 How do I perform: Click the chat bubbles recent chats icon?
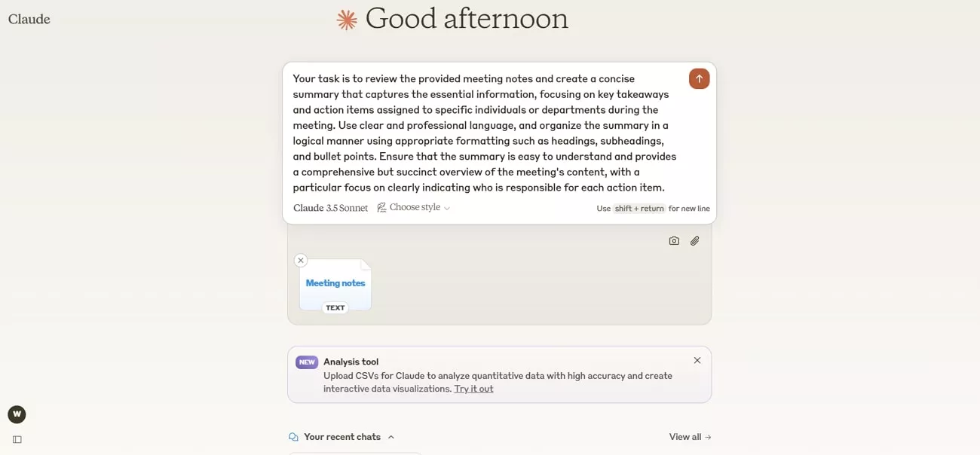293,437
